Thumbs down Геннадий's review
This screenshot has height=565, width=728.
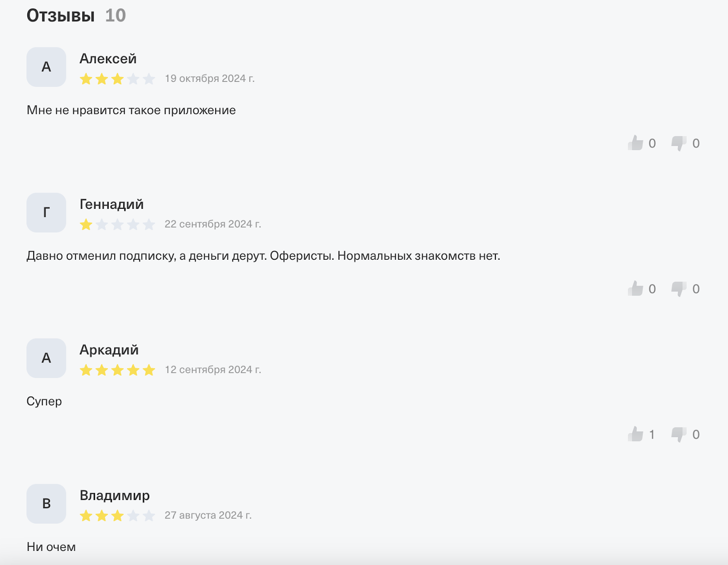pos(679,289)
